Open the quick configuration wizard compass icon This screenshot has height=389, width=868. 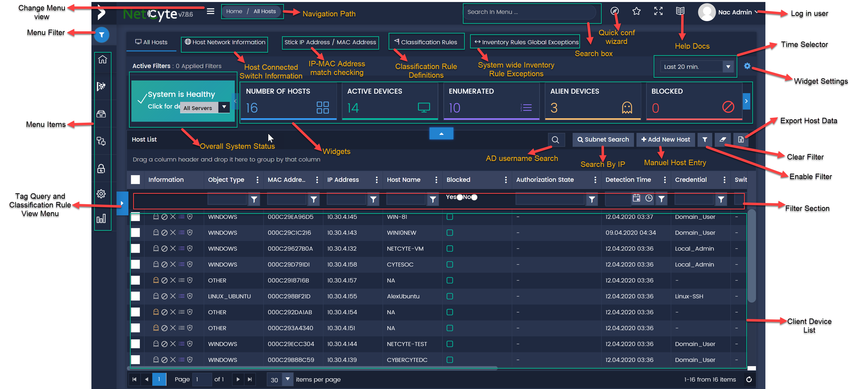tap(614, 11)
